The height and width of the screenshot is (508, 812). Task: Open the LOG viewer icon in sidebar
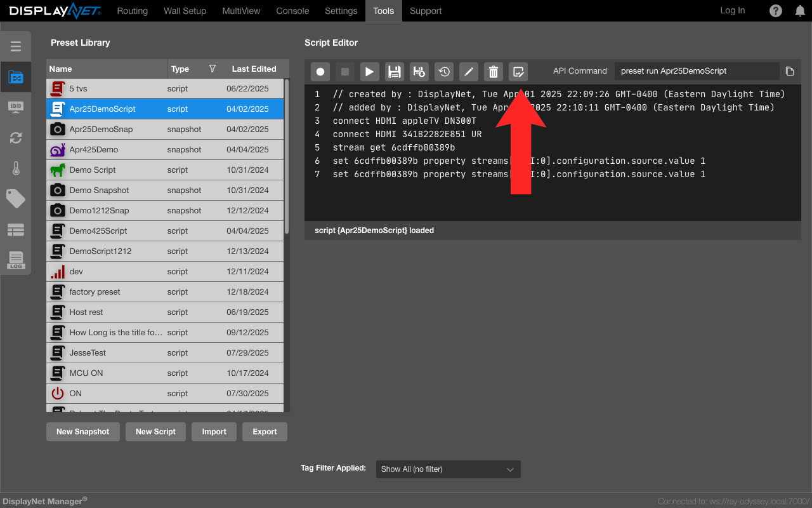(16, 260)
